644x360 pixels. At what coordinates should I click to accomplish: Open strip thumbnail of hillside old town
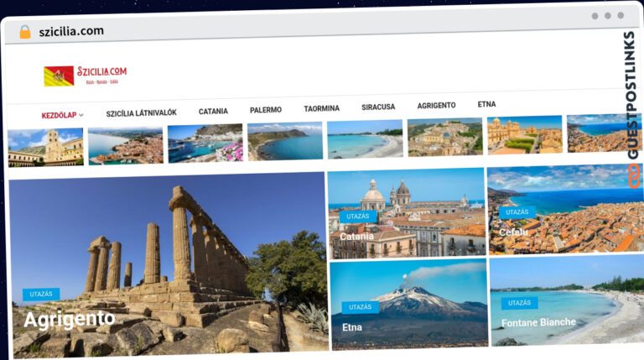445,137
